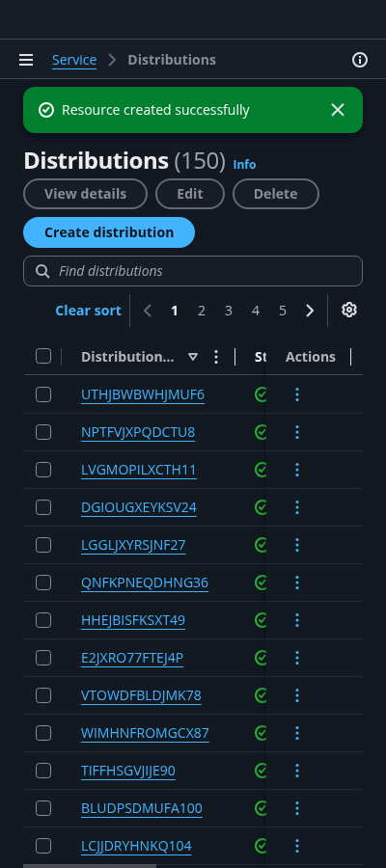
Task: Click the Create distribution button
Action: click(x=109, y=232)
